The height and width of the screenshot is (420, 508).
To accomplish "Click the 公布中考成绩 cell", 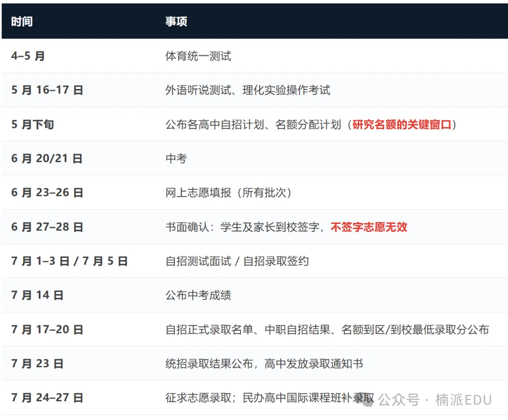I will click(x=198, y=295).
